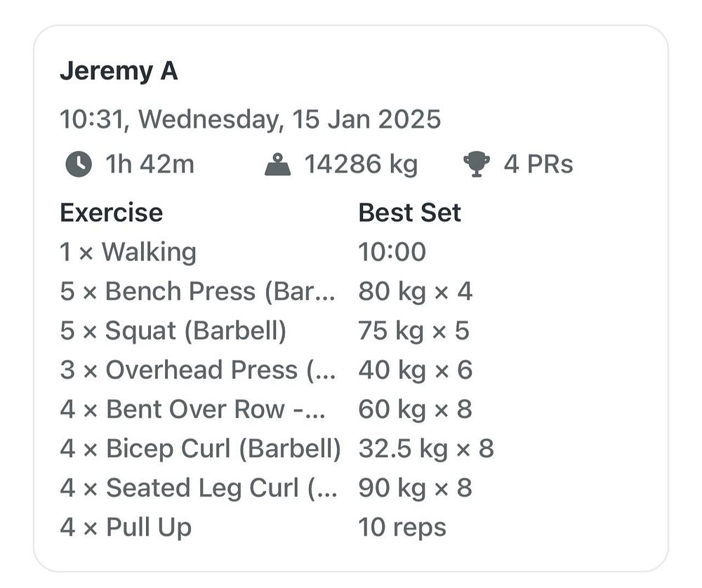Select the Squat (Barbell) row
The height and width of the screenshot is (588, 702).
[173, 330]
